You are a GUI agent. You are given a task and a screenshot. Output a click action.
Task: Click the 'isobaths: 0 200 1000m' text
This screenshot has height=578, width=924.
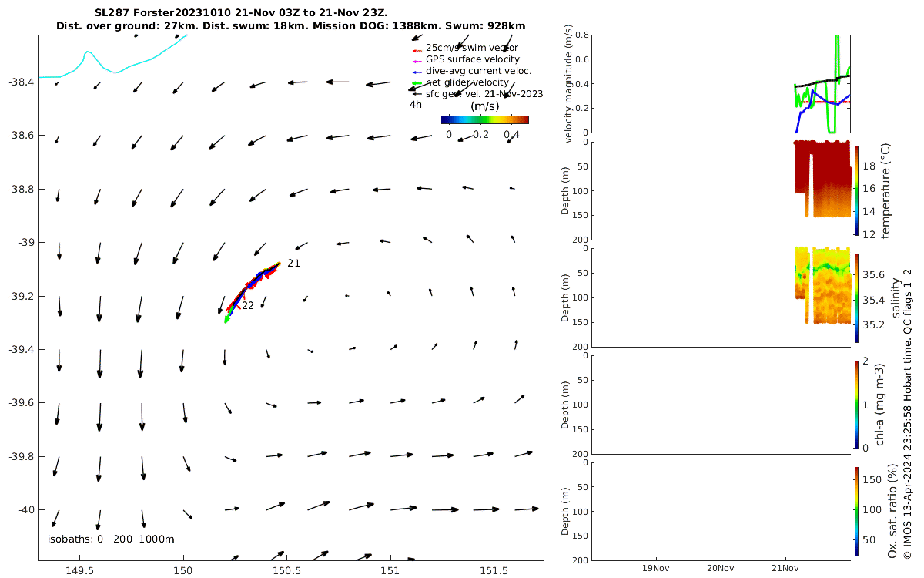point(111,539)
